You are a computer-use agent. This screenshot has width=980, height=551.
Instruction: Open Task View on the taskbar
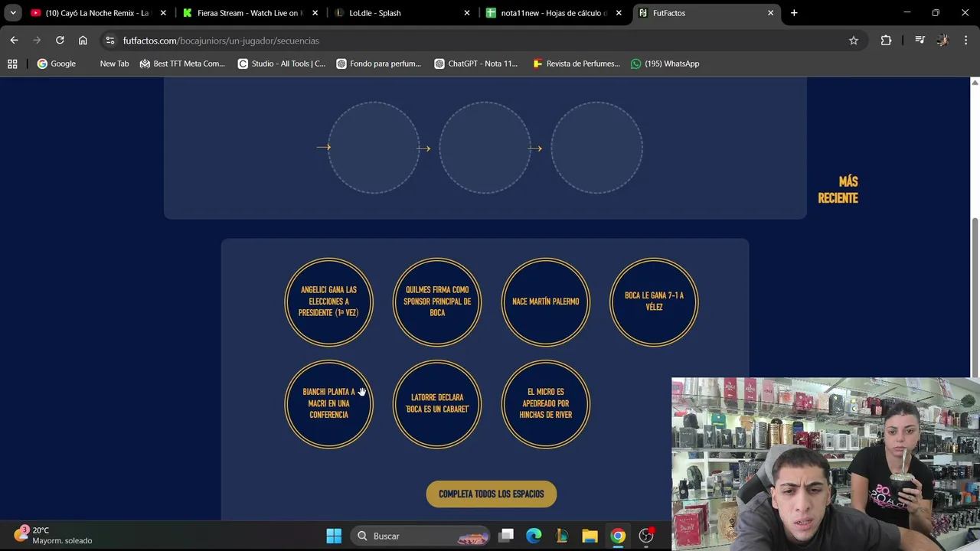tap(506, 536)
